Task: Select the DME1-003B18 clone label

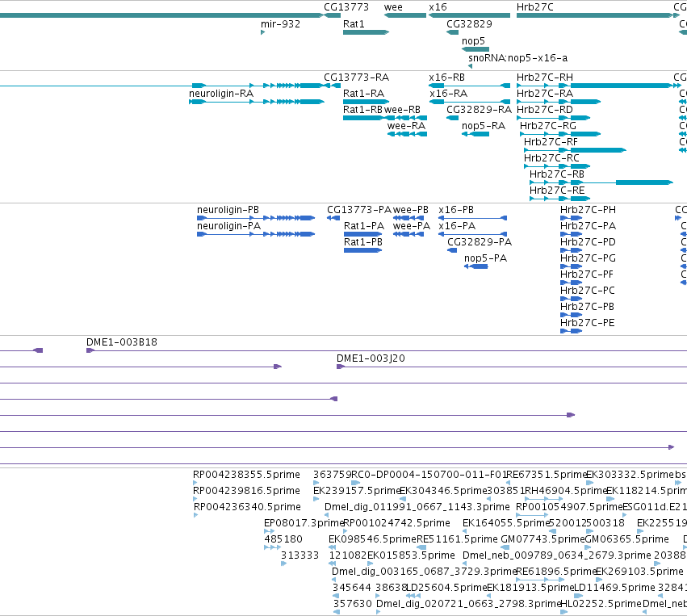Action: [x=121, y=342]
